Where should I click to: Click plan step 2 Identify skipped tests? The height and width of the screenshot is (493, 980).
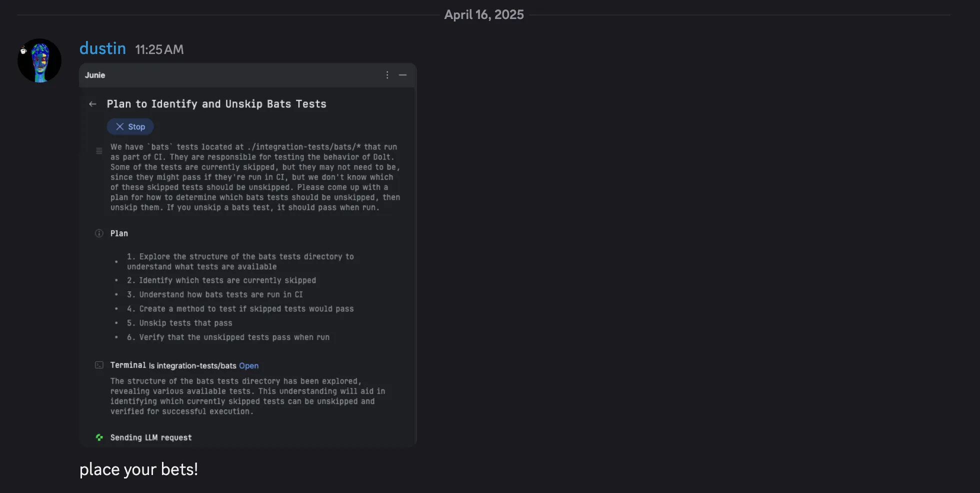click(x=221, y=280)
